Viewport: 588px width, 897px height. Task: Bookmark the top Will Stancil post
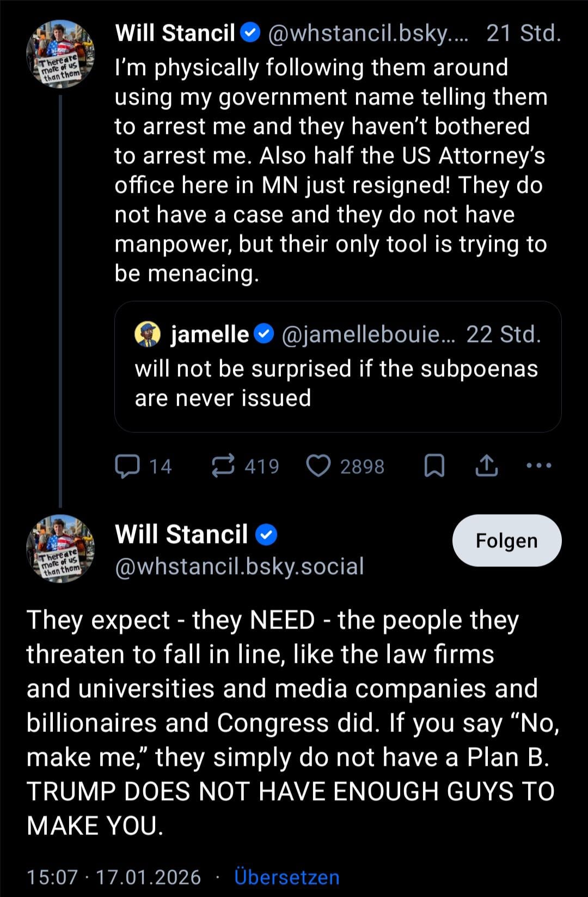pos(434,466)
